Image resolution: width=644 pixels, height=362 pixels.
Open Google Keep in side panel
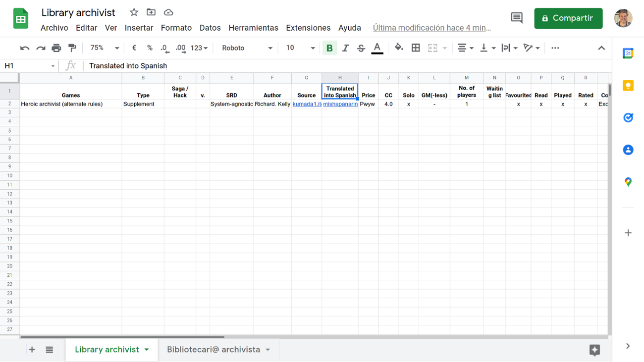pyautogui.click(x=628, y=86)
